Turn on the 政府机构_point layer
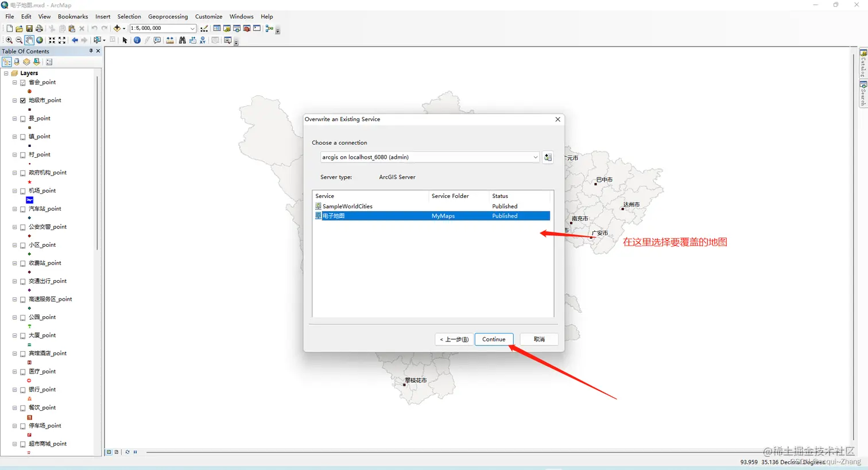Image resolution: width=868 pixels, height=470 pixels. click(x=23, y=173)
